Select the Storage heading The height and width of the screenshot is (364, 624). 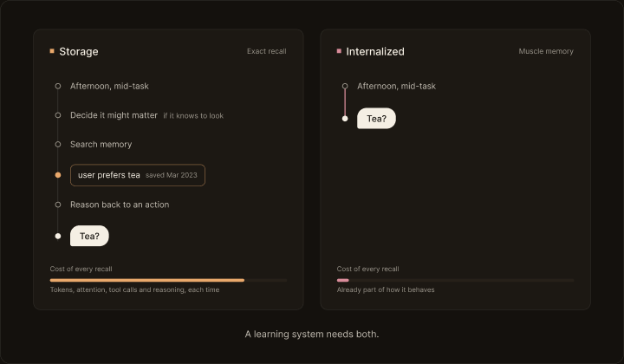tap(78, 51)
